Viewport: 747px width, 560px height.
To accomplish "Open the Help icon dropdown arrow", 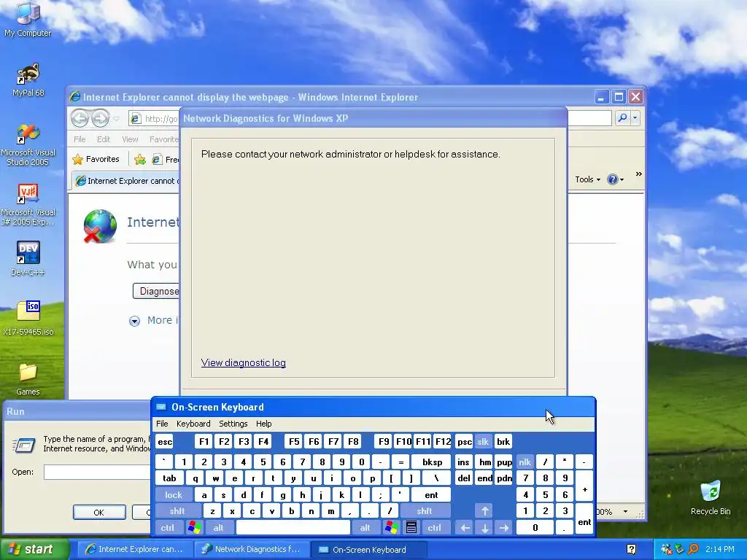I will tap(622, 179).
